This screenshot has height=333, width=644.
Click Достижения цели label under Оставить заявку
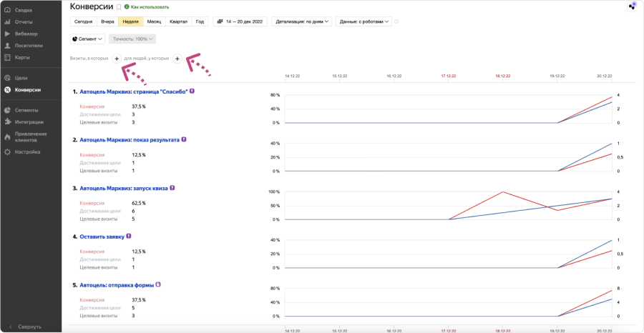click(x=100, y=259)
